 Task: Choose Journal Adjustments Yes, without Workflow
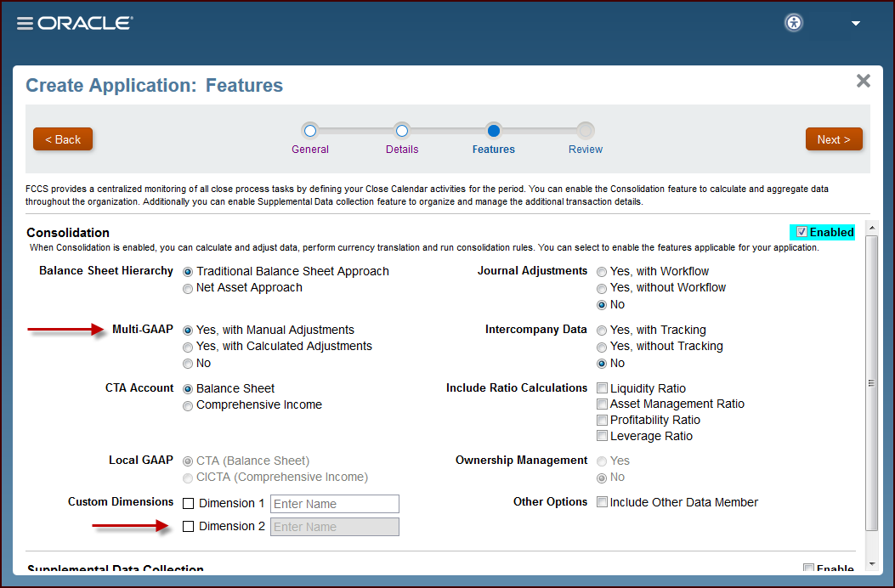tap(602, 288)
